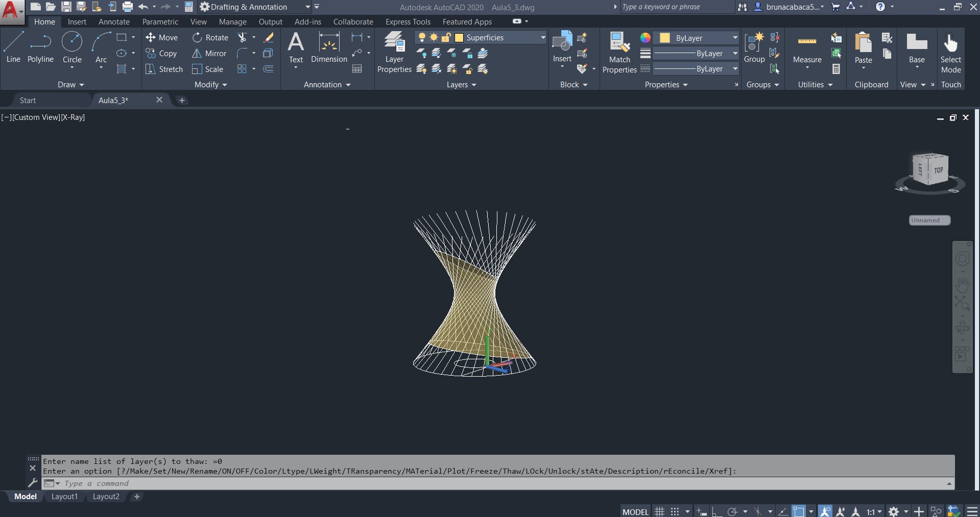The image size is (980, 517).
Task: Click the Mirror tool
Action: pos(209,53)
